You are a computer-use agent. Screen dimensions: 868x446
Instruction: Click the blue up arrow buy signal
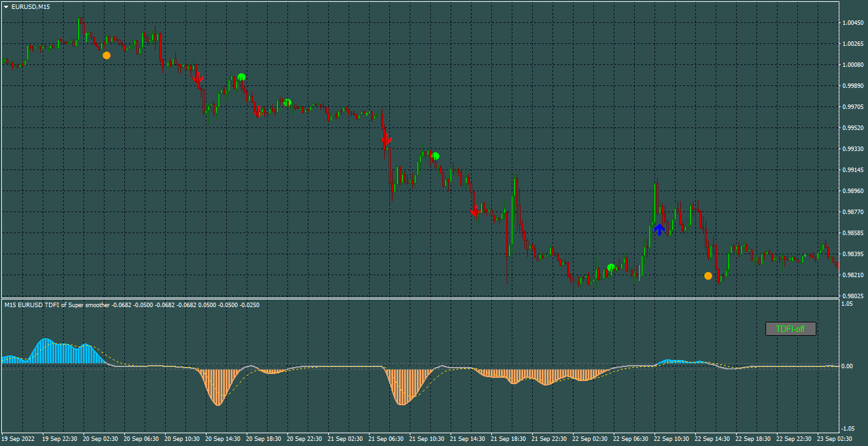point(660,229)
